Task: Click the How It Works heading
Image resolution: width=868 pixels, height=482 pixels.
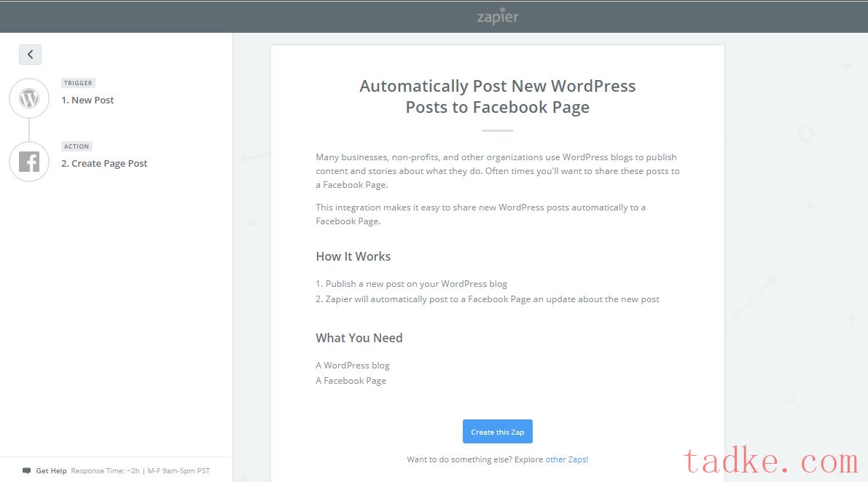Action: pyautogui.click(x=353, y=256)
